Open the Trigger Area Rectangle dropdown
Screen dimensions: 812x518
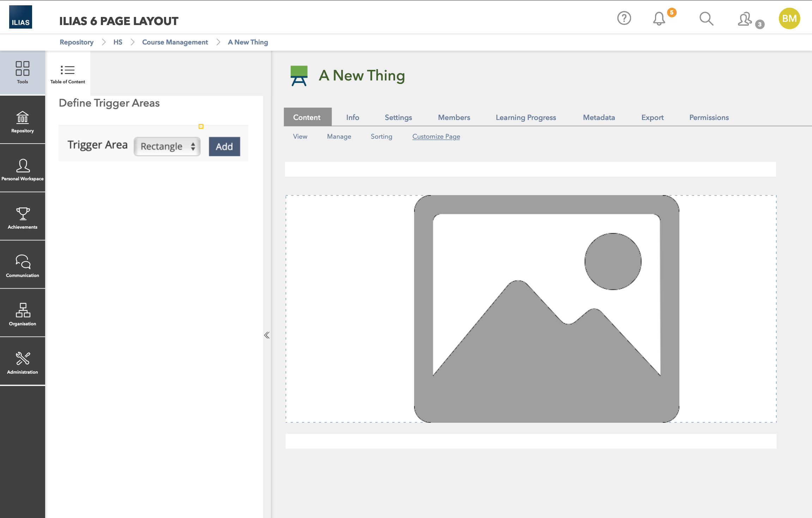pyautogui.click(x=167, y=146)
